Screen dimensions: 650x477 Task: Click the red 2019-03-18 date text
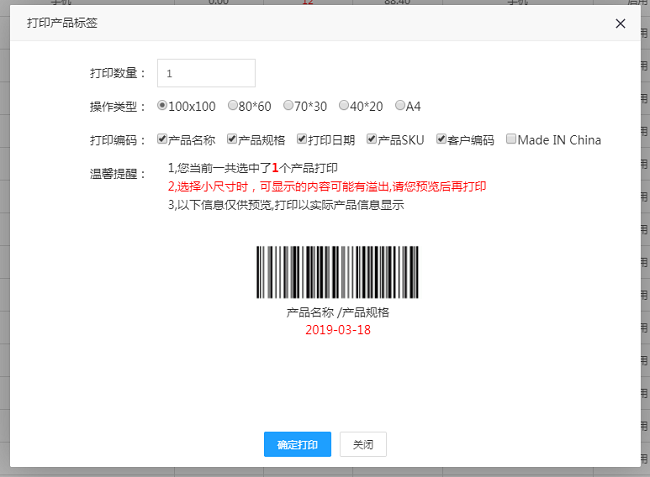pyautogui.click(x=337, y=329)
